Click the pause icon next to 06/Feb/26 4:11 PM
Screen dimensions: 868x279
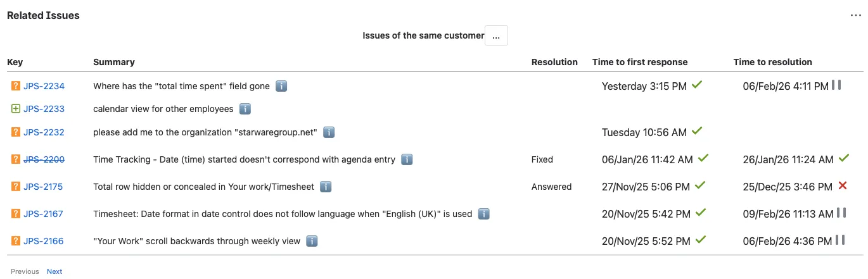point(836,84)
